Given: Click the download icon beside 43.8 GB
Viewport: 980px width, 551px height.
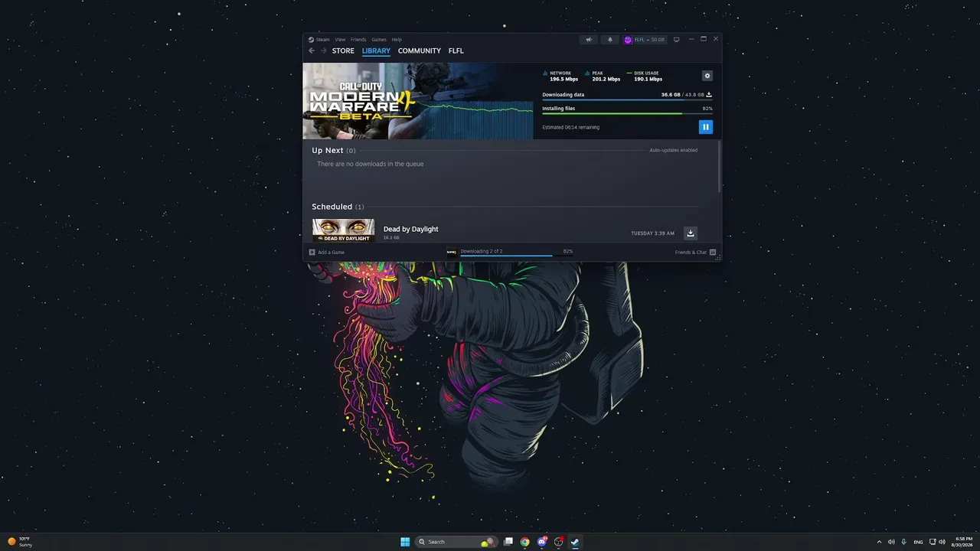Looking at the screenshot, I should (x=709, y=95).
